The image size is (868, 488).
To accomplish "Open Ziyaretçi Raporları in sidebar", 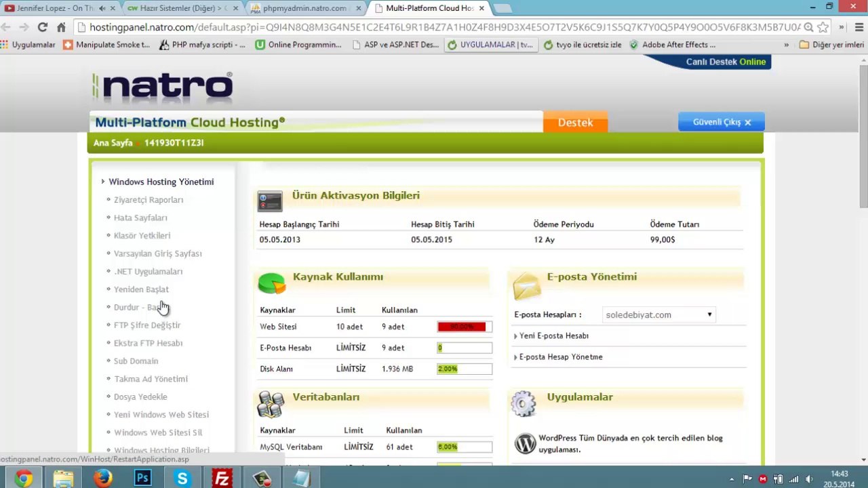I will pos(149,199).
